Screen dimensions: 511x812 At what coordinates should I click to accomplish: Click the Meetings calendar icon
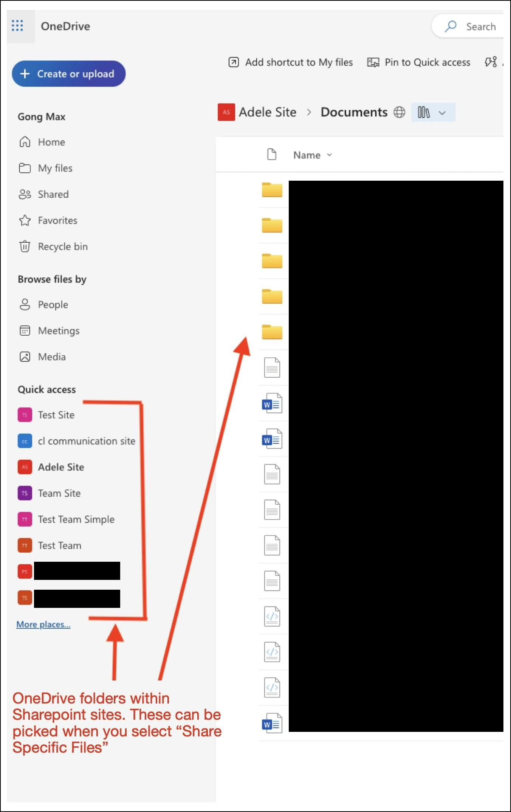click(x=25, y=330)
